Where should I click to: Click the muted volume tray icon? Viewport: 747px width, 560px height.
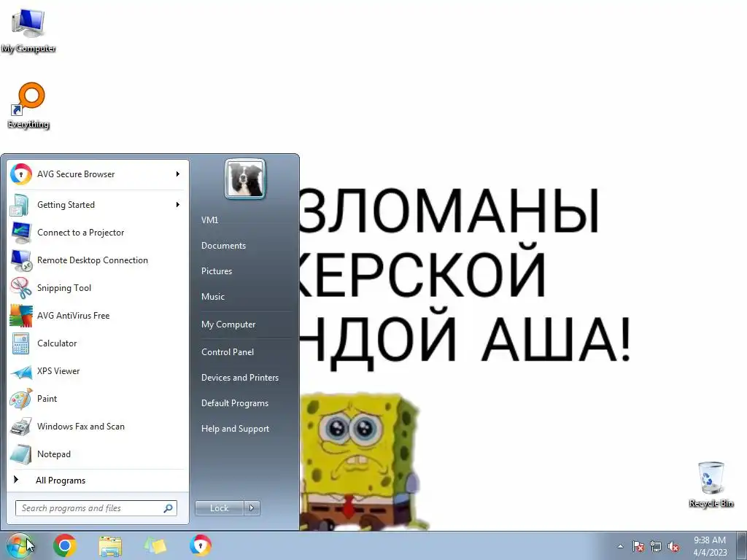pyautogui.click(x=673, y=546)
